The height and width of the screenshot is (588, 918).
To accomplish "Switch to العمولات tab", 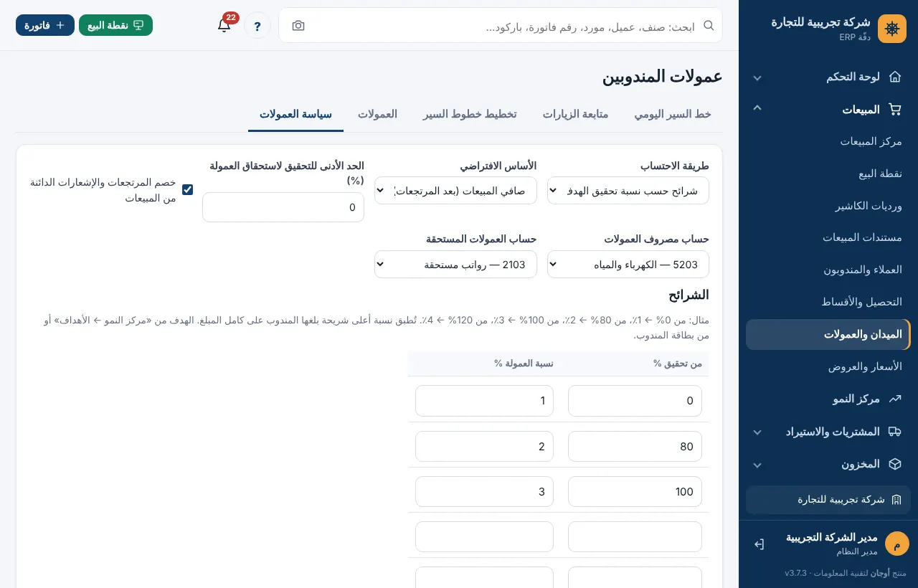I will tap(377, 114).
